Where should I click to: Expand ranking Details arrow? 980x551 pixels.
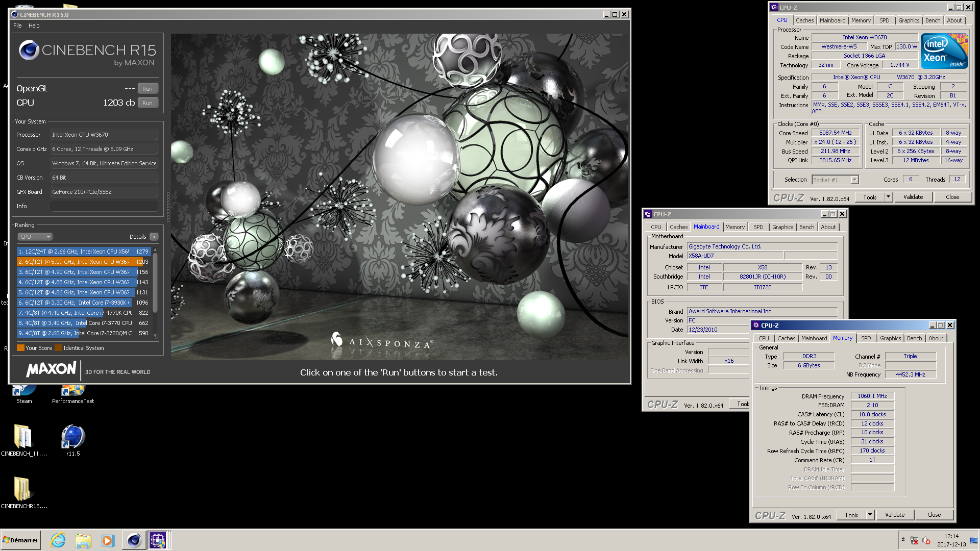pyautogui.click(x=154, y=237)
